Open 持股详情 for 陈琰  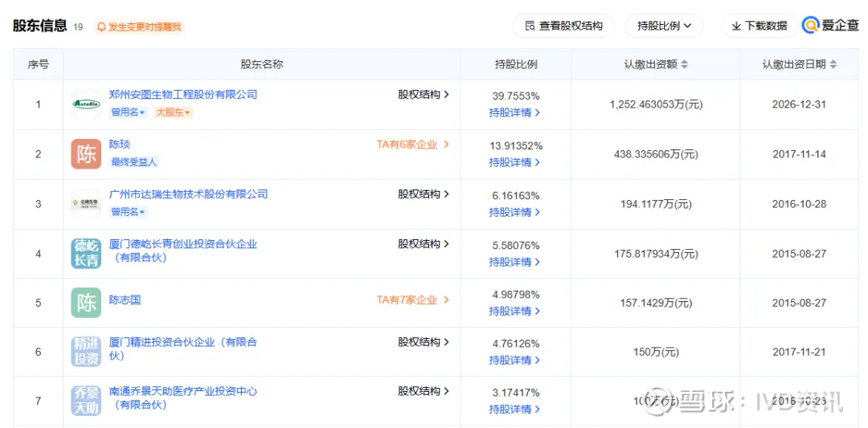pos(515,162)
